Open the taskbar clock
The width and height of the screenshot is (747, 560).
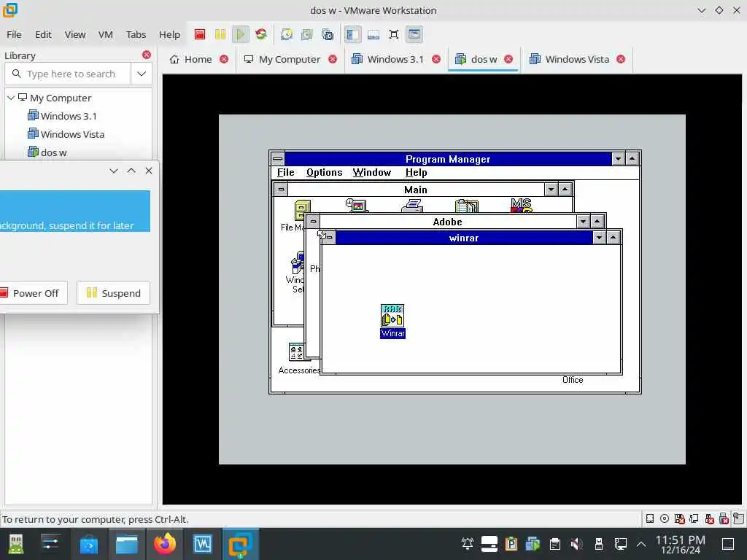coord(681,544)
